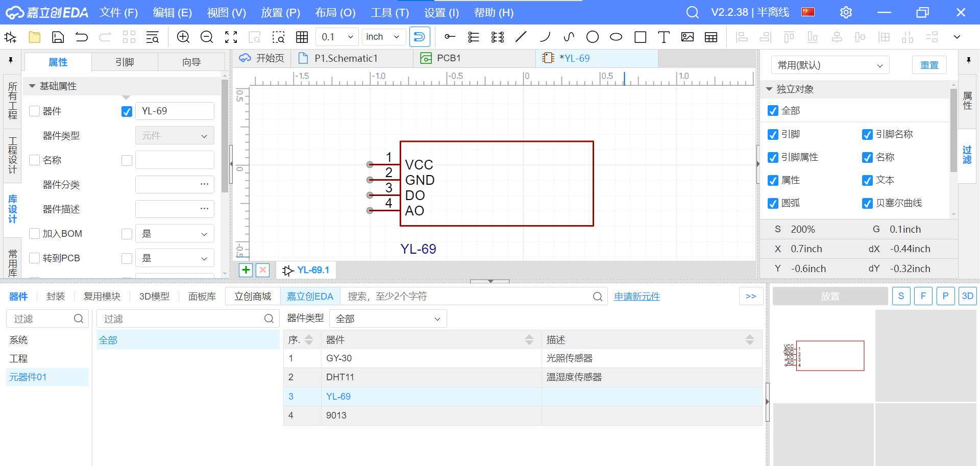Click the zoom out magnifier icon
Screen dimensions: 980x466
coord(207,37)
